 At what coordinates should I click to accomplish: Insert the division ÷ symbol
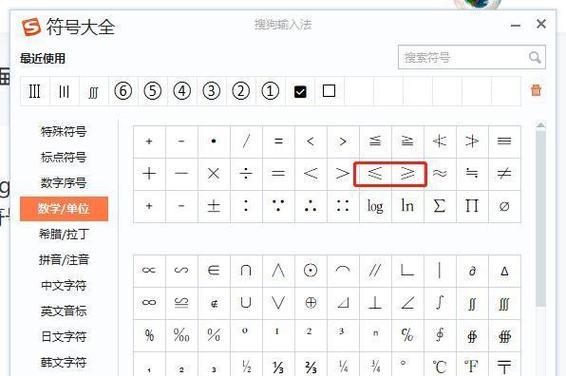246,174
